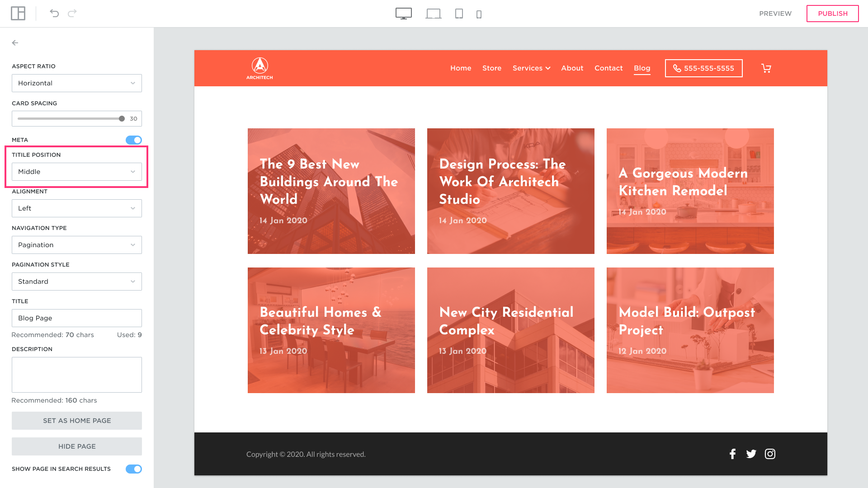Viewport: 868px width, 488px height.
Task: Switch to laptop device view
Action: point(433,14)
